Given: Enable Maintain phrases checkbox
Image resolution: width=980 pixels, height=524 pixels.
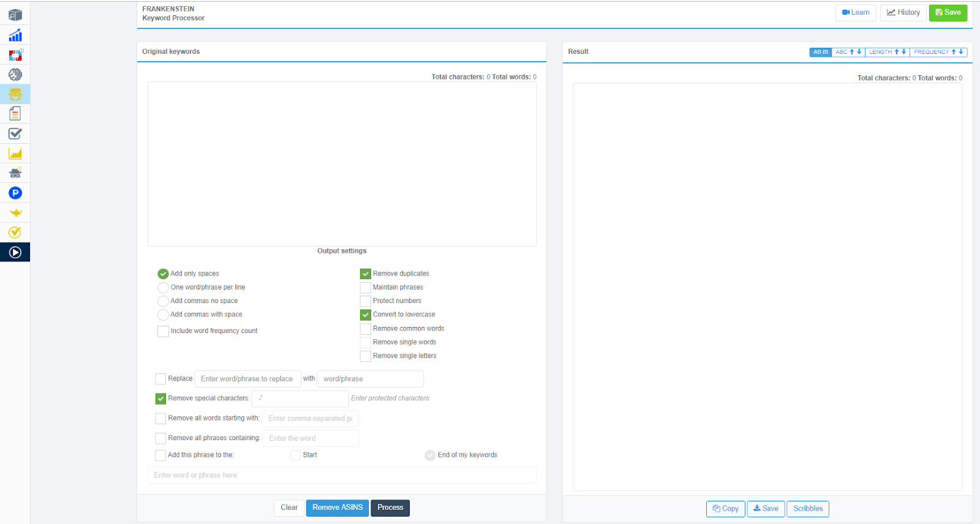Looking at the screenshot, I should tap(366, 287).
